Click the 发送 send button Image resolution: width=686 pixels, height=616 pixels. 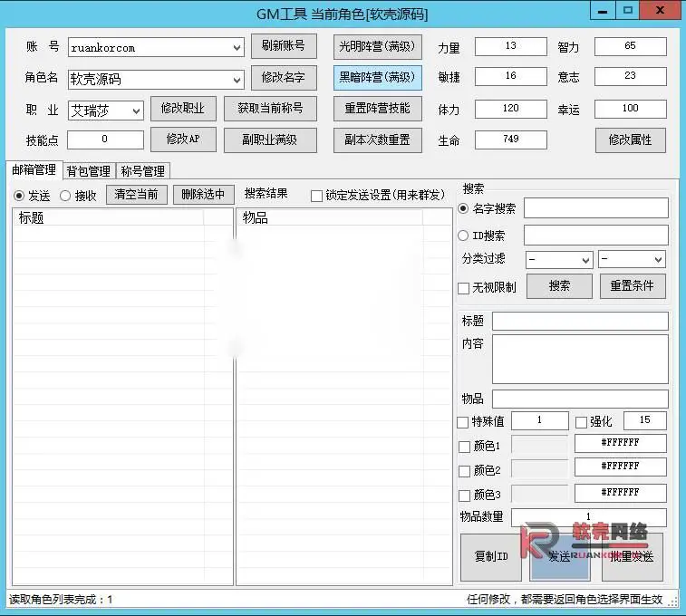point(559,557)
